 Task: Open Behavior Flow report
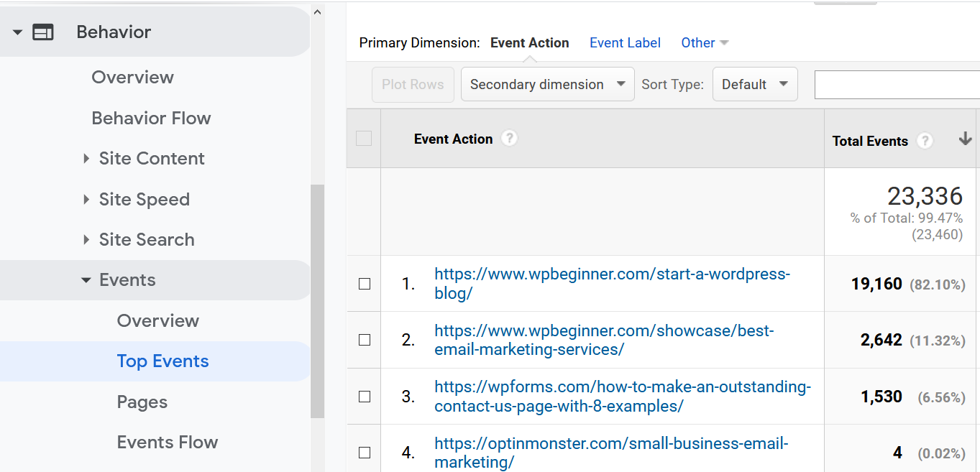pos(151,119)
